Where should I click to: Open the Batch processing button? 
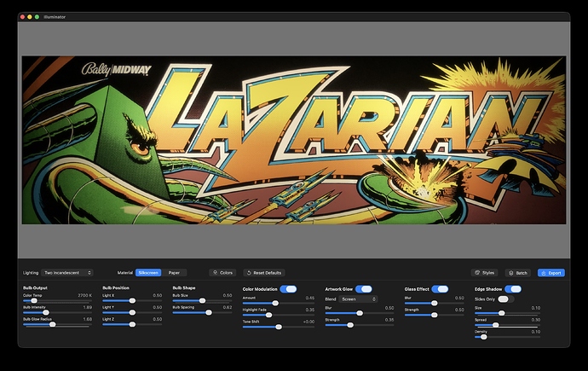518,273
